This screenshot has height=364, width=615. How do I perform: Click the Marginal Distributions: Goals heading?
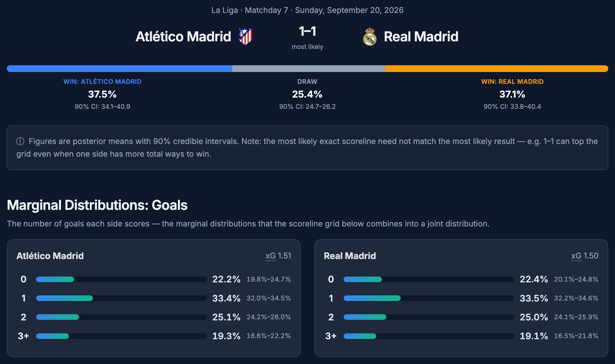(x=97, y=205)
